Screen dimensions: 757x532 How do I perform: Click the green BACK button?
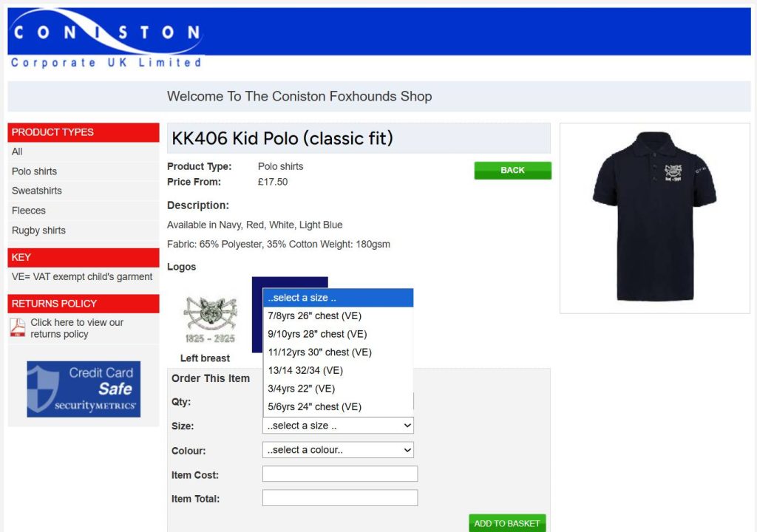[513, 171]
